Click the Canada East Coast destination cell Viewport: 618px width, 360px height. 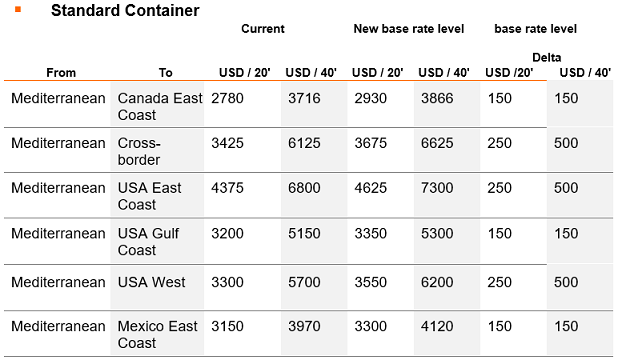point(157,104)
